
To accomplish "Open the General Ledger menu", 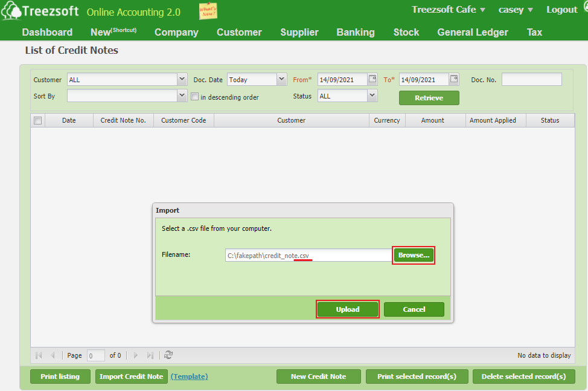I will tap(473, 32).
